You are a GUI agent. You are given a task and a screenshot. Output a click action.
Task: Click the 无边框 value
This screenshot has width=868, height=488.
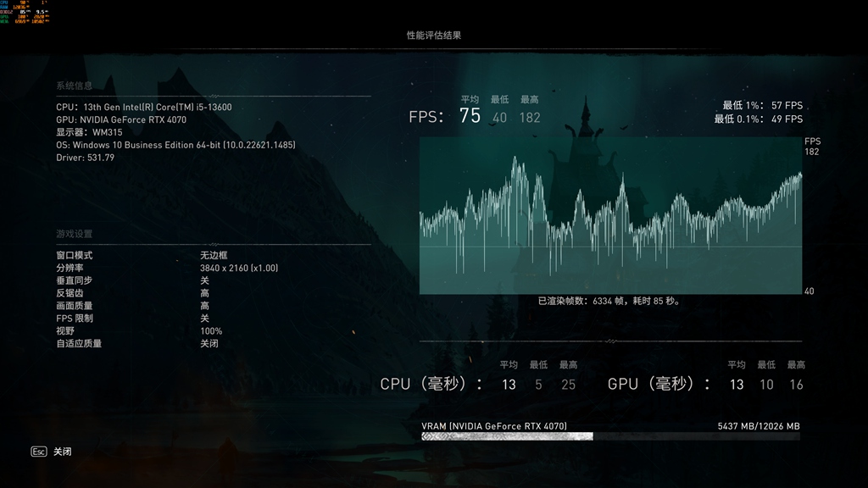point(214,255)
